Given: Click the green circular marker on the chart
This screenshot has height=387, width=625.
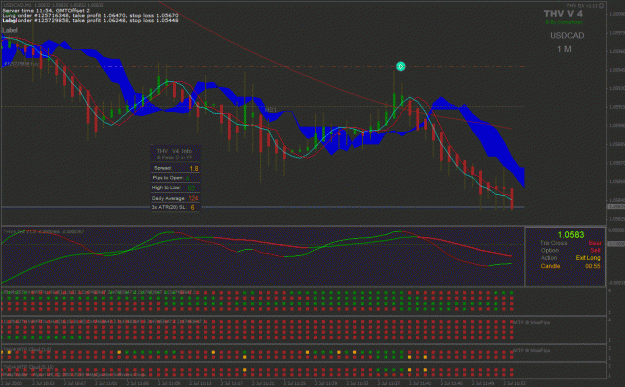Looking at the screenshot, I should (401, 67).
